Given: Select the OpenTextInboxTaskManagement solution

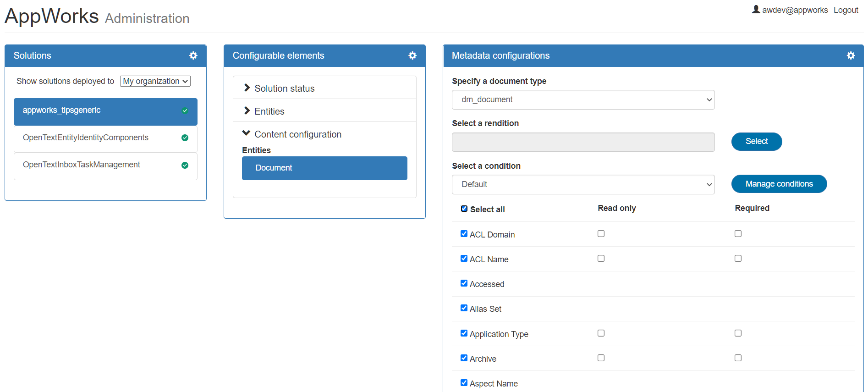Looking at the screenshot, I should 82,165.
